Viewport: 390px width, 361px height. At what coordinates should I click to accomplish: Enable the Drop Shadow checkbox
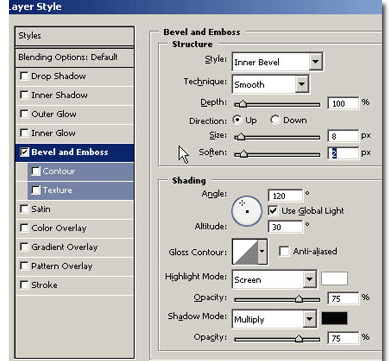[x=24, y=76]
